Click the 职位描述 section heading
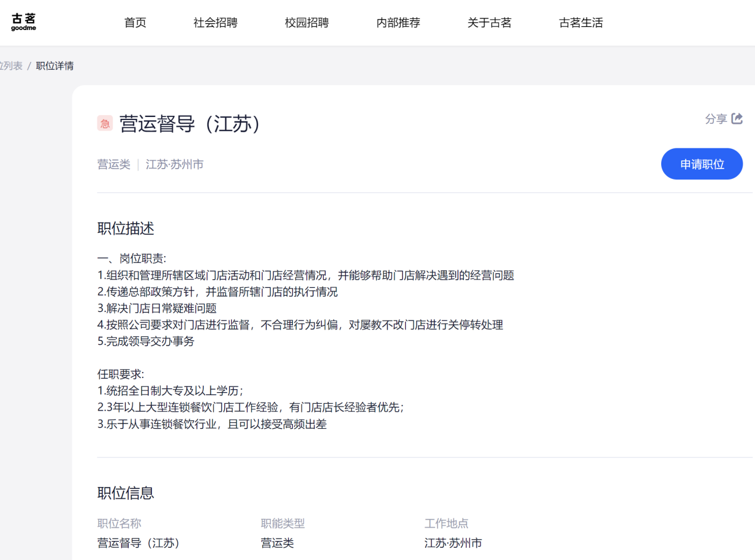The width and height of the screenshot is (755, 560). (126, 229)
